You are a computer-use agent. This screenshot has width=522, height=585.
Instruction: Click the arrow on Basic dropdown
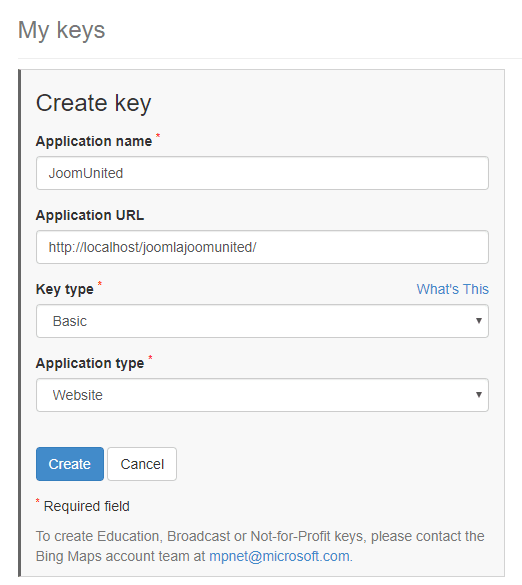[x=479, y=321]
